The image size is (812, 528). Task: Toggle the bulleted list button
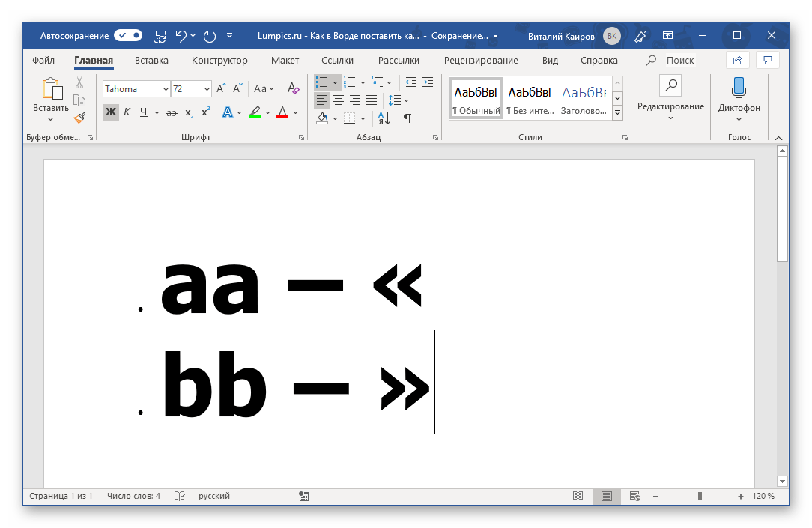coord(322,82)
